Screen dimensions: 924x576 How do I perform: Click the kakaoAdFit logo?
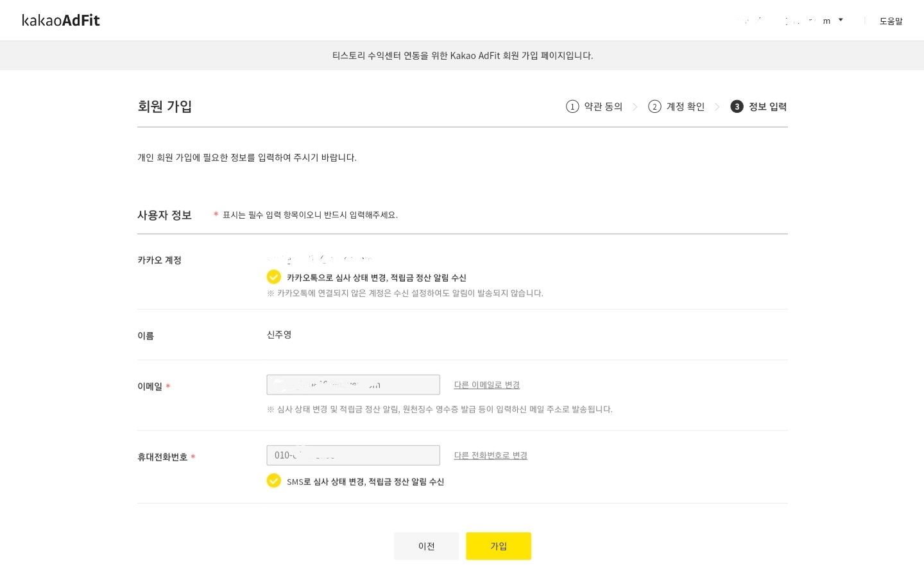(x=61, y=21)
